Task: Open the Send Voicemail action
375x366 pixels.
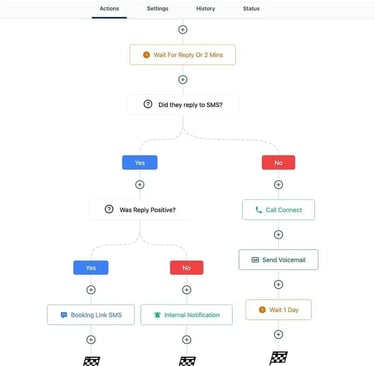Action: point(278,260)
